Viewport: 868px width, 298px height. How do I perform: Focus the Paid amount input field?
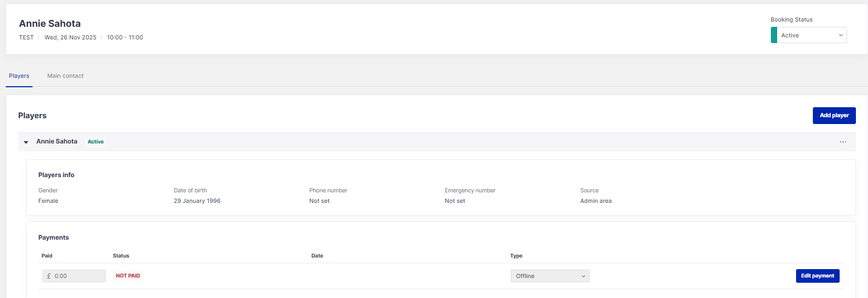tap(79, 276)
